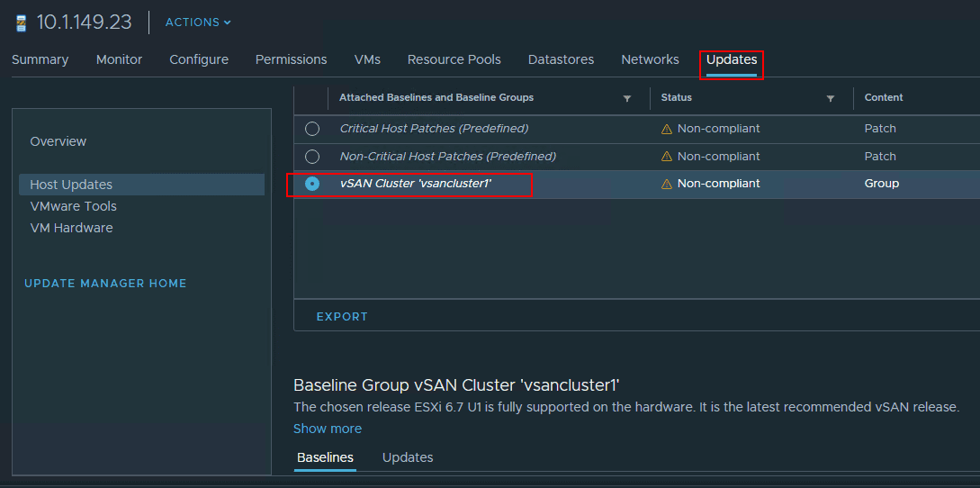Sort by the Content column header
The height and width of the screenshot is (488, 980).
click(884, 97)
